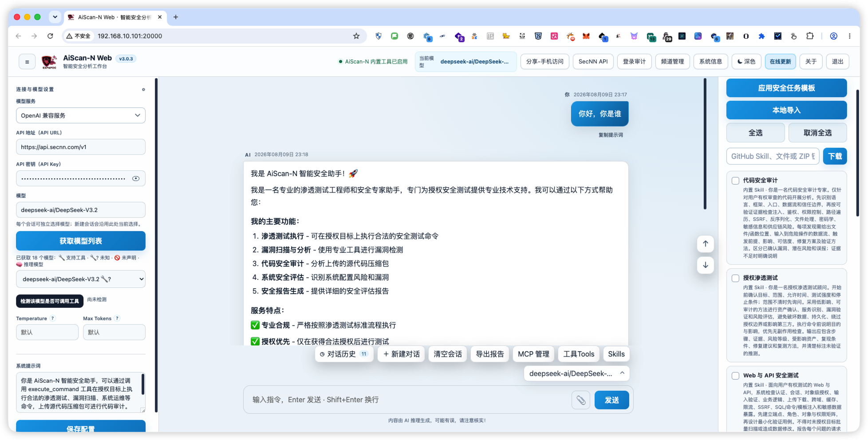
Task: Click 取消全选 to deselect all skills
Action: point(817,133)
